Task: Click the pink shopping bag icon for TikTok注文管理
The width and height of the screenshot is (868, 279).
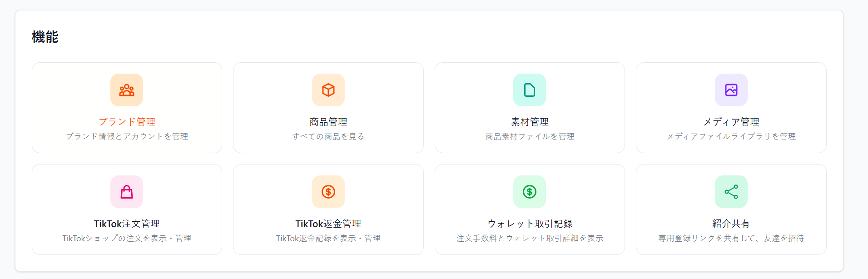Action: [x=126, y=192]
